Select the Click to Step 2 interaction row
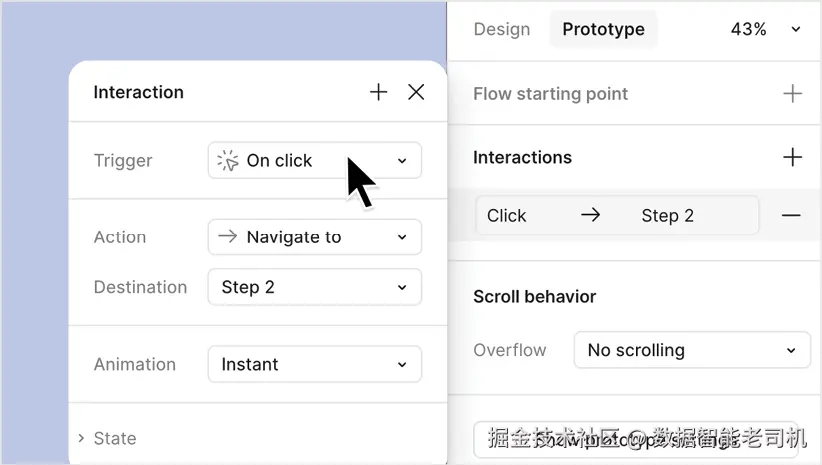Image resolution: width=822 pixels, height=465 pixels. click(616, 216)
